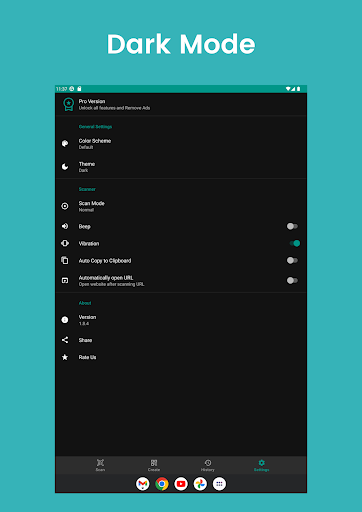Click the Vibration phone icon

pyautogui.click(x=65, y=243)
